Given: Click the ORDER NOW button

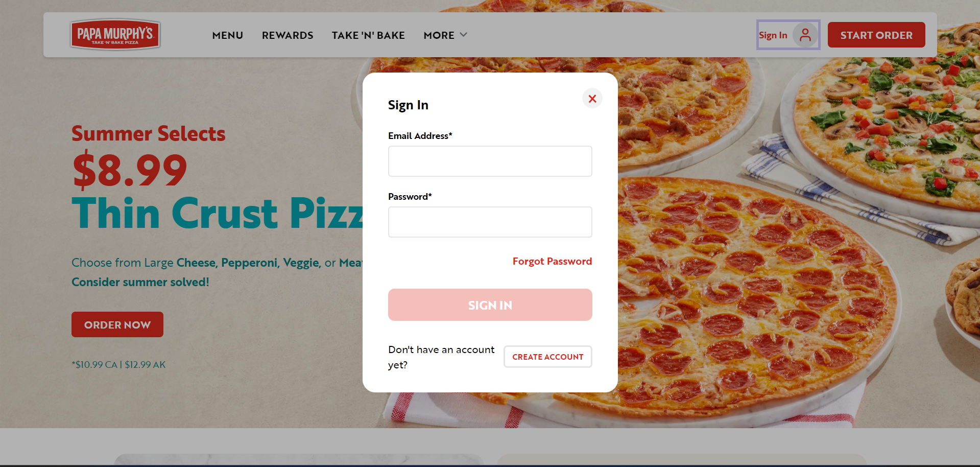Looking at the screenshot, I should coord(117,324).
